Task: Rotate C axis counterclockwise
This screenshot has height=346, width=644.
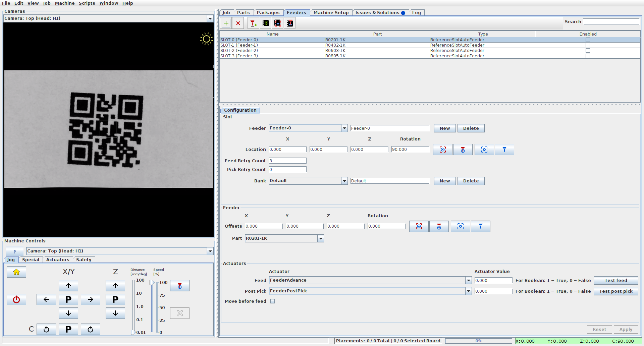Action: (x=46, y=329)
